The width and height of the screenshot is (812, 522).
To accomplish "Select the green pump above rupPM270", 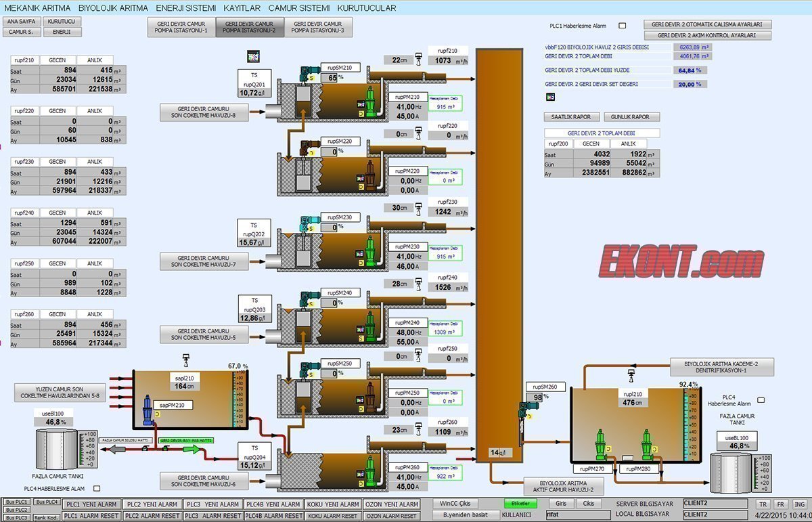I will click(600, 443).
